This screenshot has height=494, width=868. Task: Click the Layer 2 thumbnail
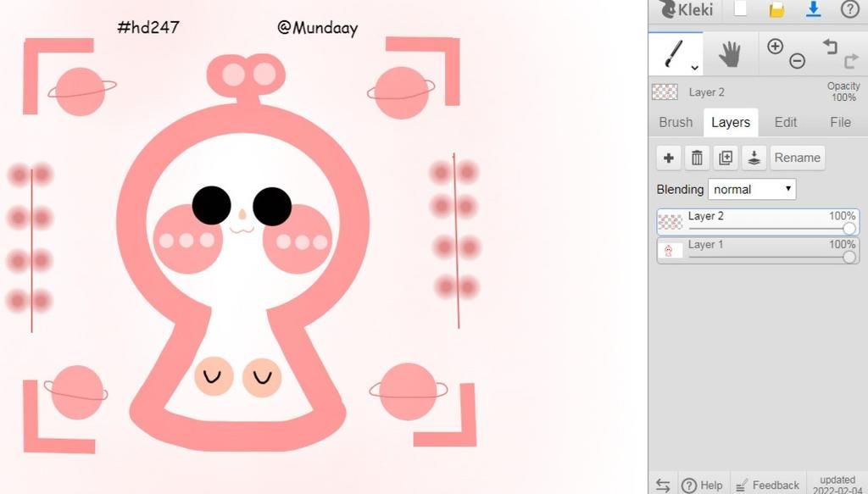pos(670,222)
